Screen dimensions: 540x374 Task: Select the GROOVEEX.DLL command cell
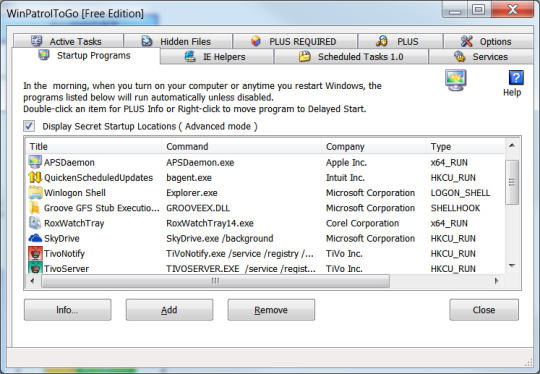(x=198, y=208)
